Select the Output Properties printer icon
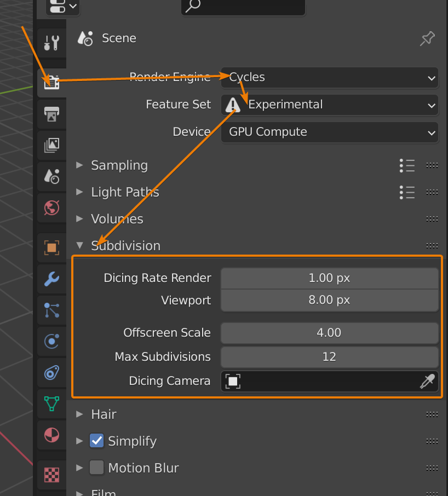 click(51, 114)
